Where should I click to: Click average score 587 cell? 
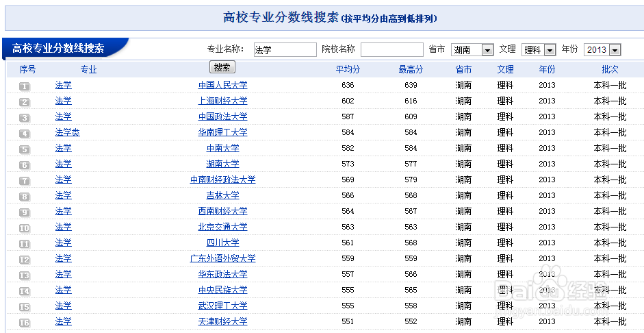348,116
